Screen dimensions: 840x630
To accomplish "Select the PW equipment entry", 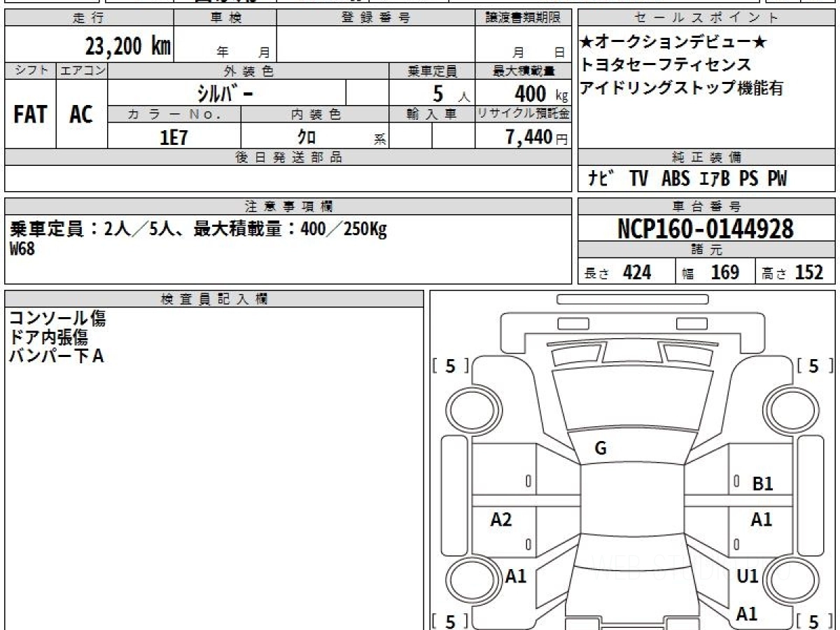I will coord(777,179).
